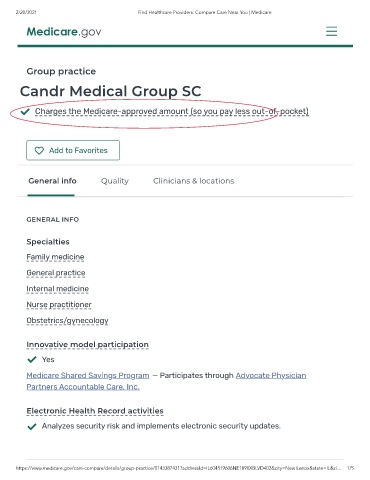Show definition of Nurse practitioner
Image resolution: width=370 pixels, height=480 pixels.
click(x=59, y=305)
